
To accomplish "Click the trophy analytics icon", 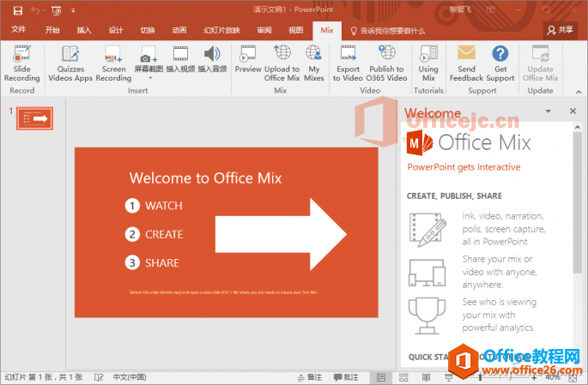I will tap(427, 316).
